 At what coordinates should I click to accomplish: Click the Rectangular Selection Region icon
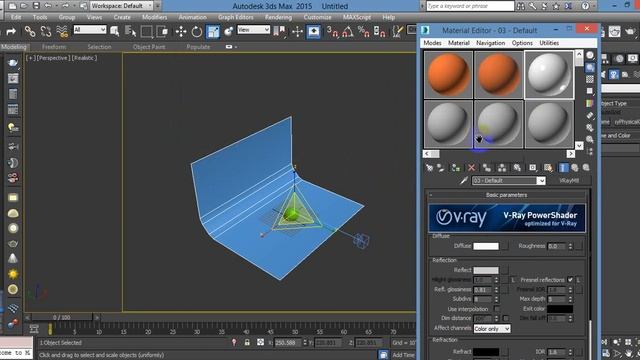[x=146, y=31]
